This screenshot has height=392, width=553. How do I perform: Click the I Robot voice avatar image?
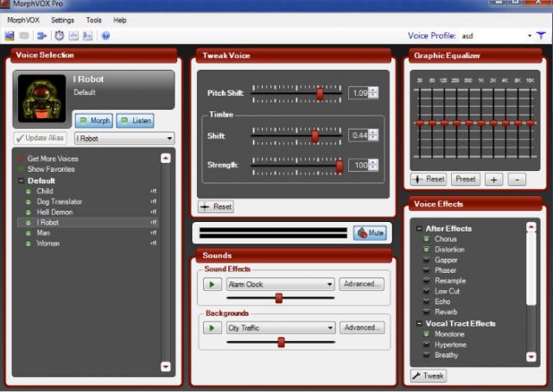pyautogui.click(x=42, y=98)
